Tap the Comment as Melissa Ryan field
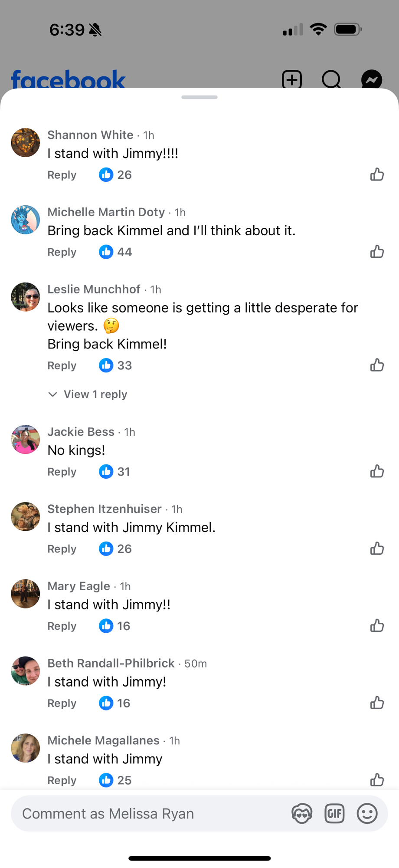The height and width of the screenshot is (868, 399). click(147, 813)
